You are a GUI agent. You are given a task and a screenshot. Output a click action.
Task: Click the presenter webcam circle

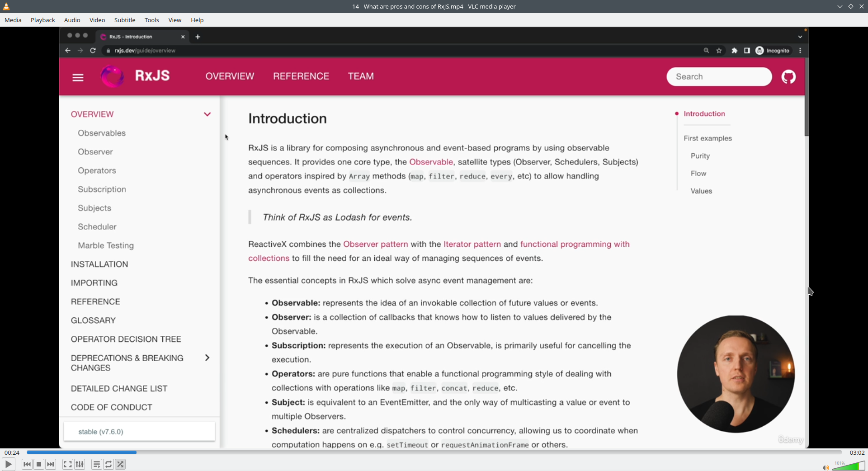(x=736, y=374)
